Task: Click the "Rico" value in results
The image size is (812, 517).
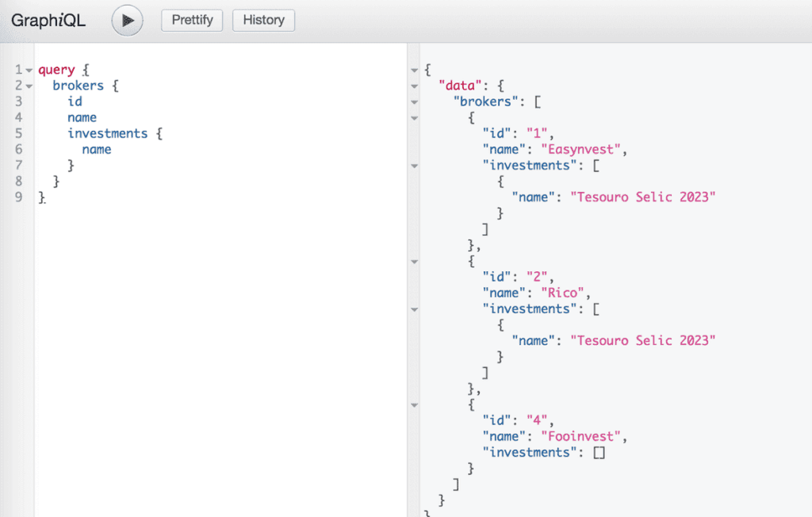Action: [562, 293]
